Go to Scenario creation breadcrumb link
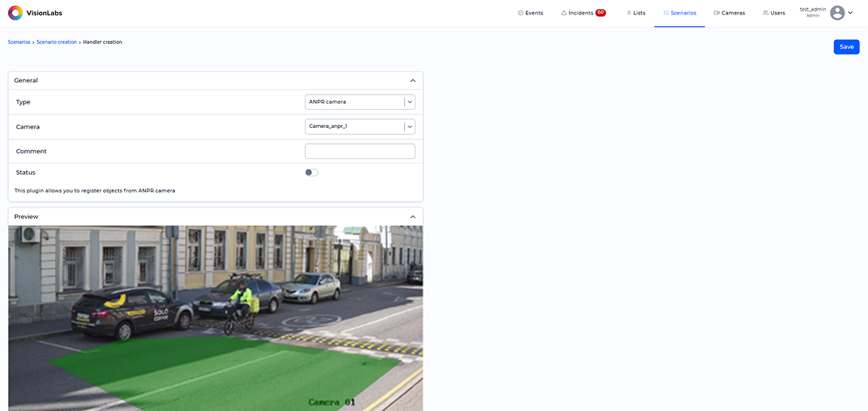Screen dimensions: 868x411 point(57,42)
